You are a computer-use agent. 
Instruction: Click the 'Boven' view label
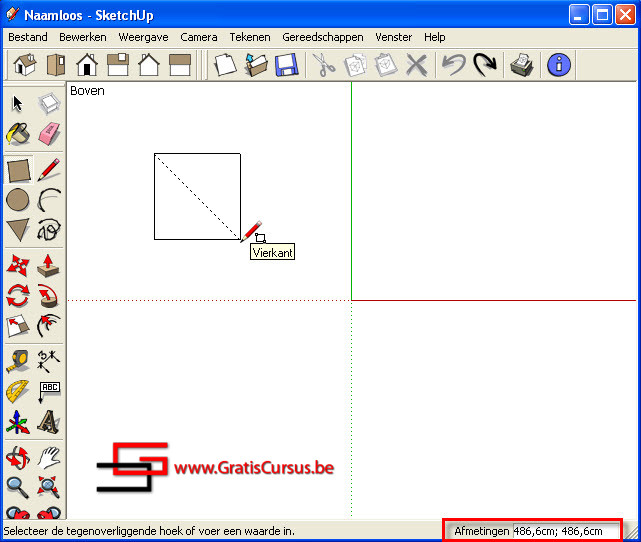(x=87, y=91)
